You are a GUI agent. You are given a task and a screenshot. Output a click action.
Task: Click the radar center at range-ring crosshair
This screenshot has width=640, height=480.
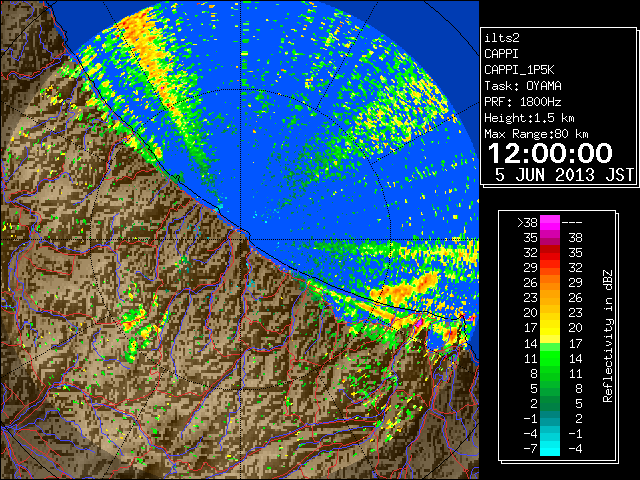point(241,240)
